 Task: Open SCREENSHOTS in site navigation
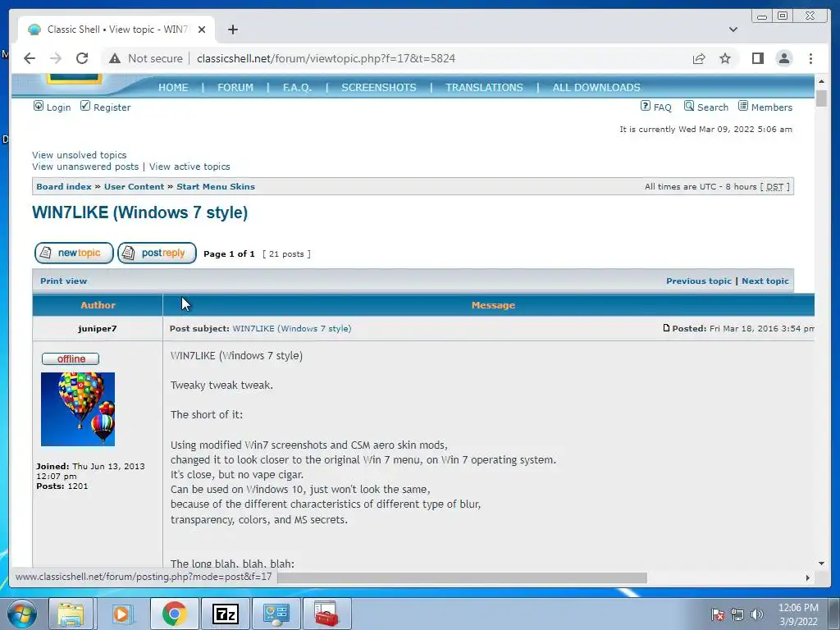pos(379,87)
